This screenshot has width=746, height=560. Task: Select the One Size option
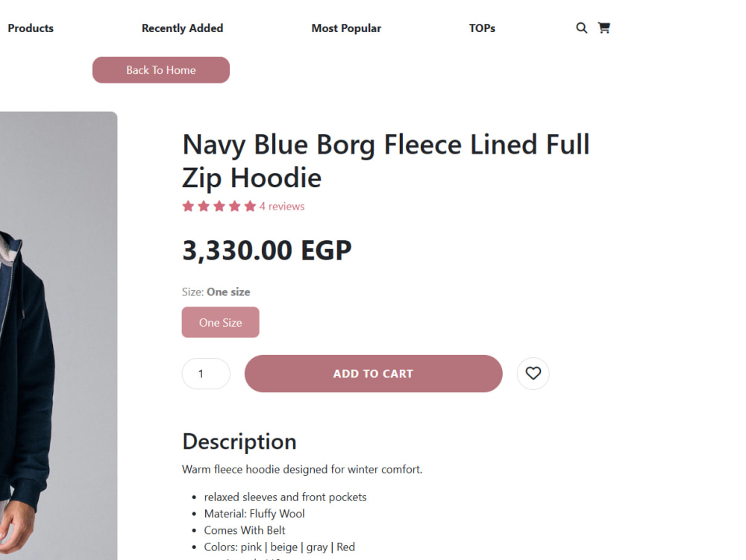point(220,322)
